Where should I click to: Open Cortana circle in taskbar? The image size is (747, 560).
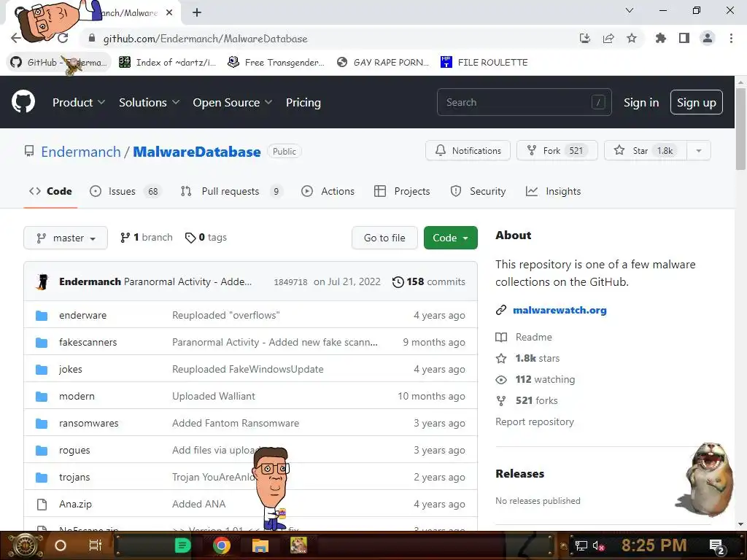[61, 545]
